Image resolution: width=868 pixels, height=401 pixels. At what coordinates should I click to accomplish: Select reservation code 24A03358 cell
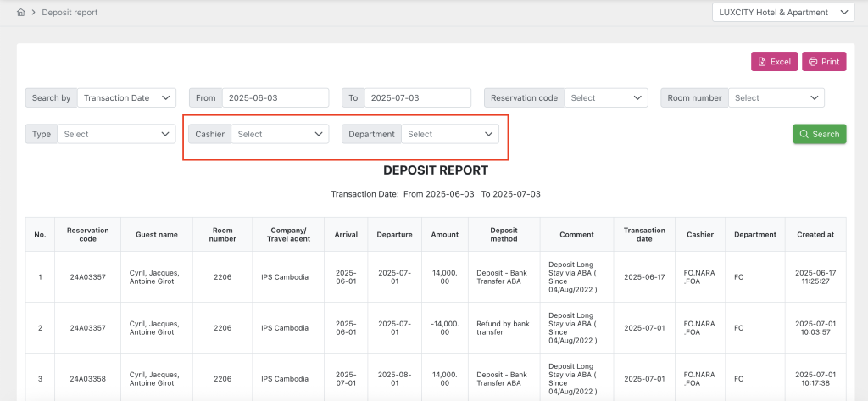pyautogui.click(x=88, y=378)
